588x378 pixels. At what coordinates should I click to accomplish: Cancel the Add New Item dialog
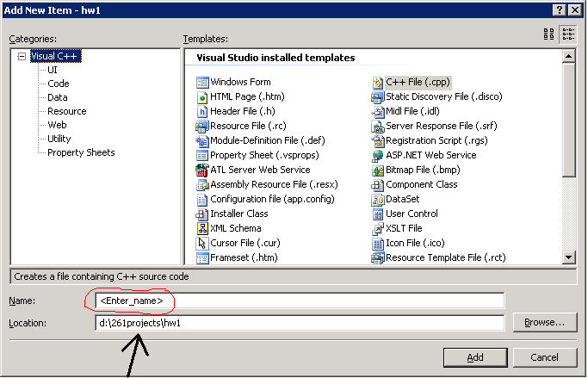[544, 357]
